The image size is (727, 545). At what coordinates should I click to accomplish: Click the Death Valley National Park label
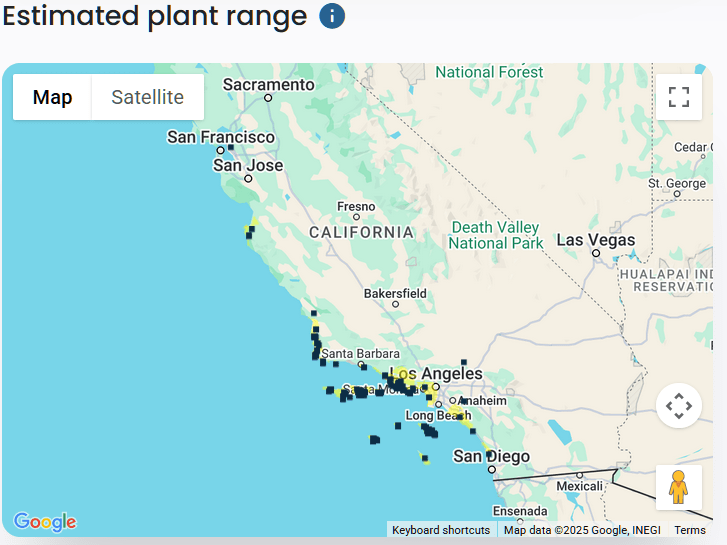496,236
